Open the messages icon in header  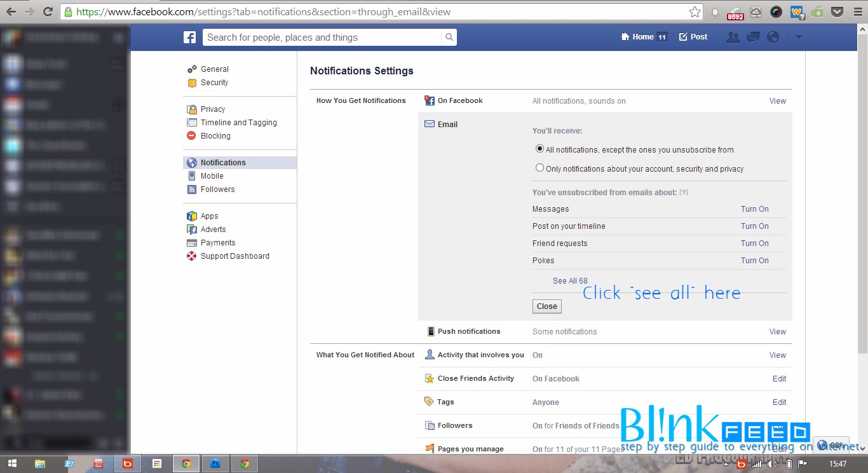[x=754, y=38]
